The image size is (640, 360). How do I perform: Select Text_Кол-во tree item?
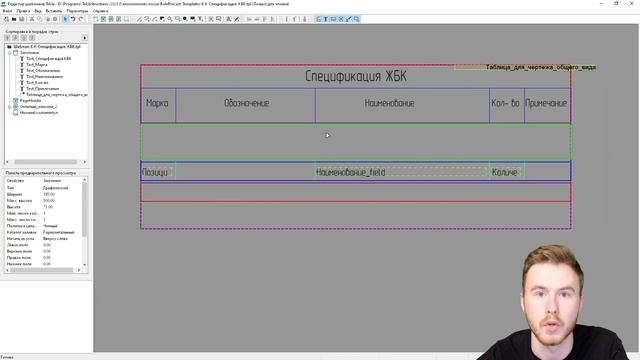pyautogui.click(x=37, y=82)
